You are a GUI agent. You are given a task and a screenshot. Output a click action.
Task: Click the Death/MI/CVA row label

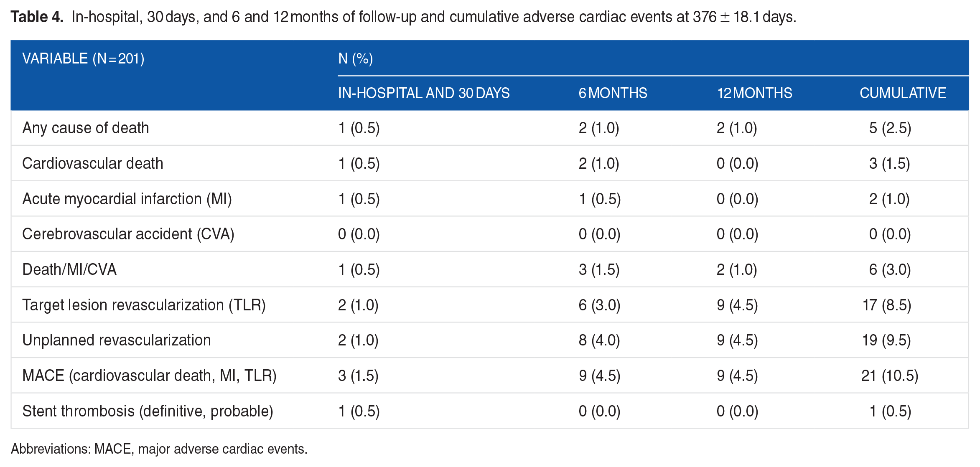(x=69, y=269)
